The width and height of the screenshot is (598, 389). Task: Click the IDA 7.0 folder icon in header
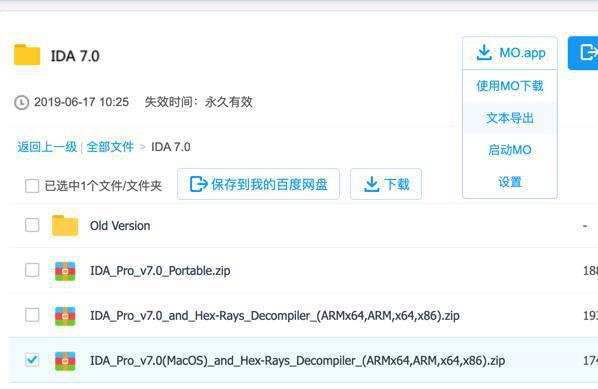click(x=27, y=55)
